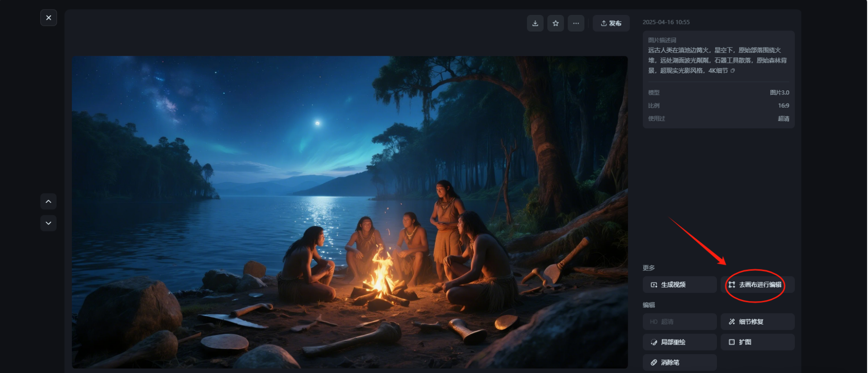This screenshot has width=868, height=373.
Task: Close the image preview with the X
Action: tap(48, 18)
